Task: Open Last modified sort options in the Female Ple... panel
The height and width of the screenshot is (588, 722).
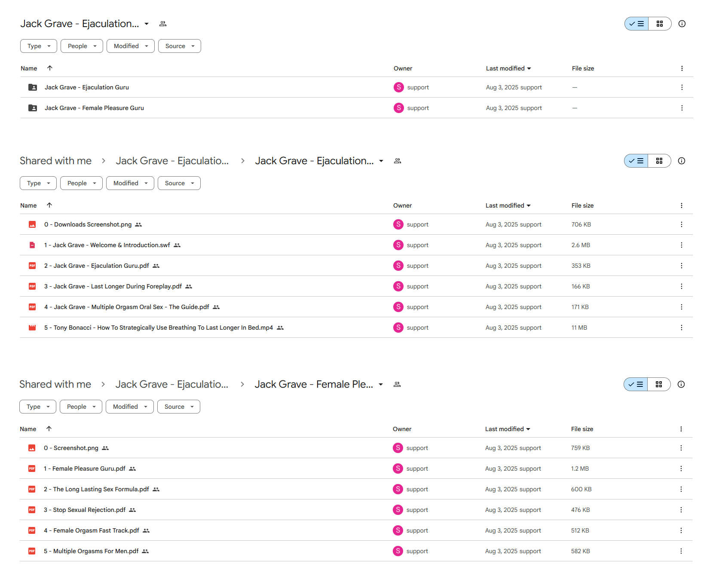Action: [x=508, y=429]
